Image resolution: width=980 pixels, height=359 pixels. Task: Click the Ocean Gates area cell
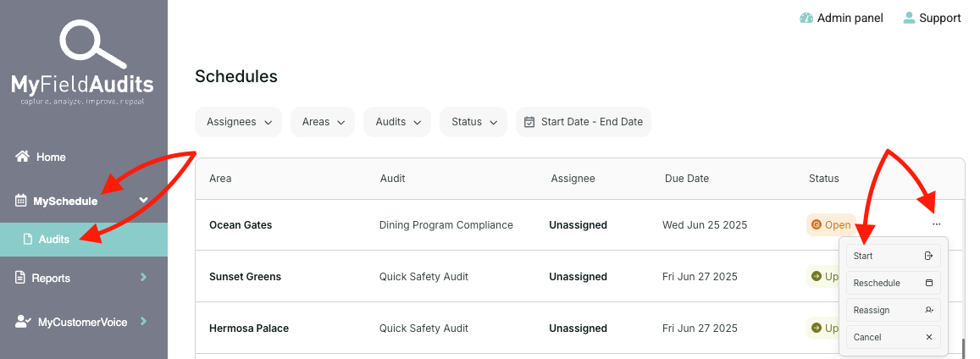coord(241,224)
